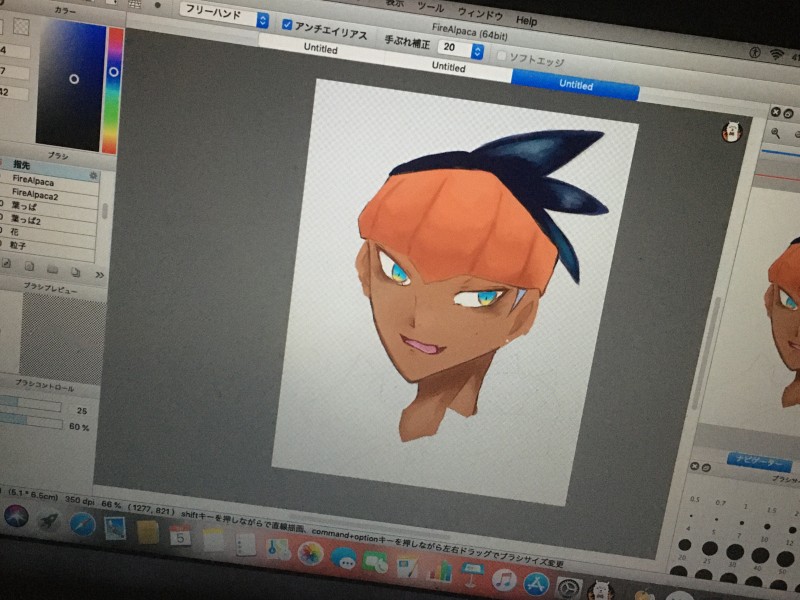The width and height of the screenshot is (800, 600).
Task: Disable the anti-aliasing checkbox
Action: point(287,24)
